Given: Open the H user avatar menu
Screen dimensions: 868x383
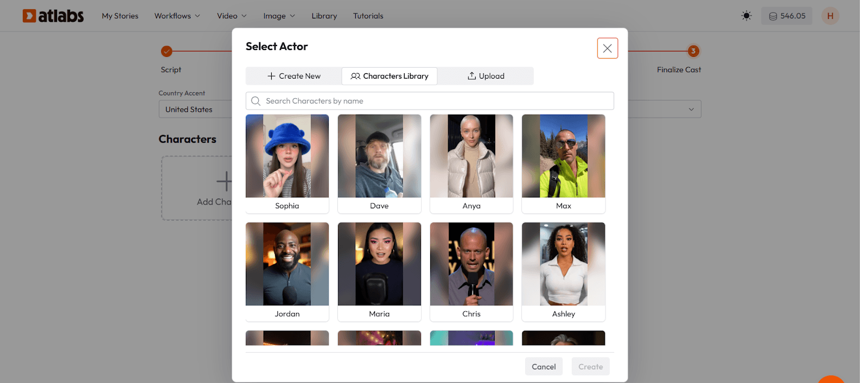Looking at the screenshot, I should click(830, 16).
